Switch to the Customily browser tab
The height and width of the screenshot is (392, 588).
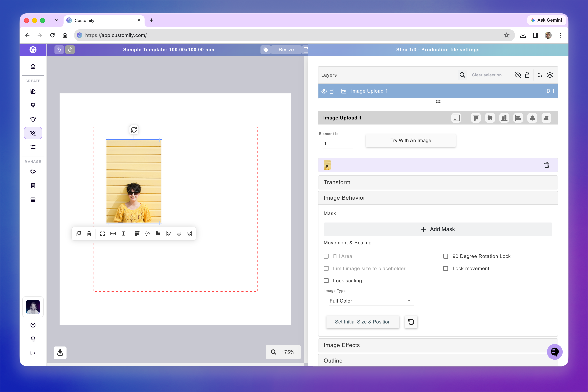[x=104, y=20]
